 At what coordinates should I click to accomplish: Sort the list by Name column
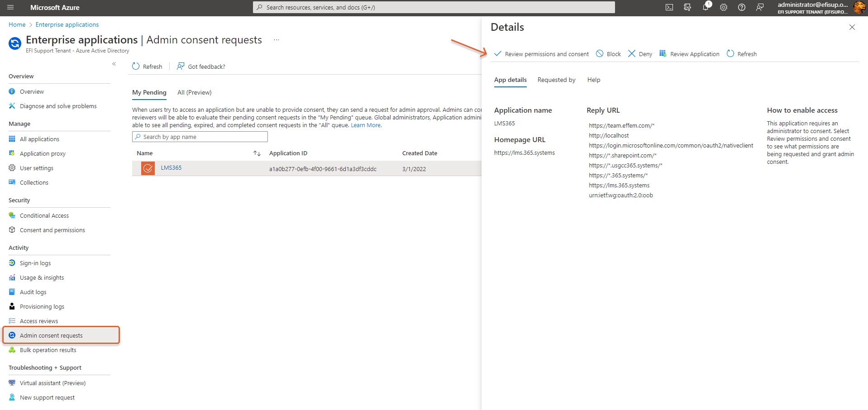pyautogui.click(x=257, y=153)
